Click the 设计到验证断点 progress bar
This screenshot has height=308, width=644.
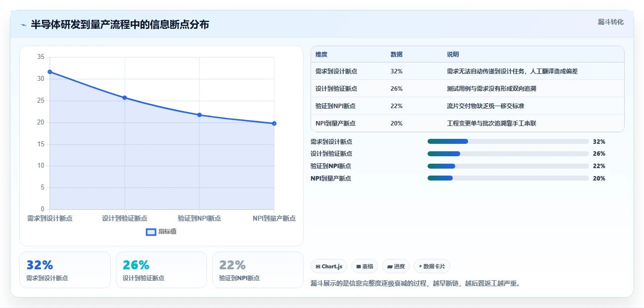click(x=508, y=154)
